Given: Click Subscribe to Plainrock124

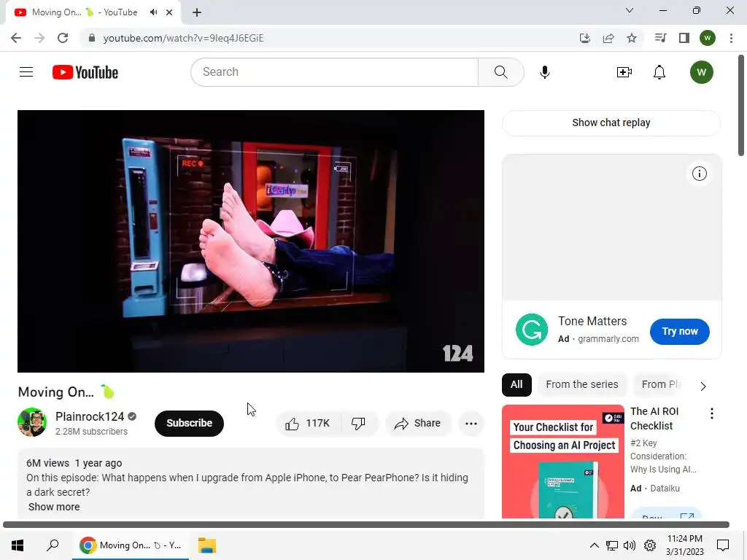Looking at the screenshot, I should point(189,424).
